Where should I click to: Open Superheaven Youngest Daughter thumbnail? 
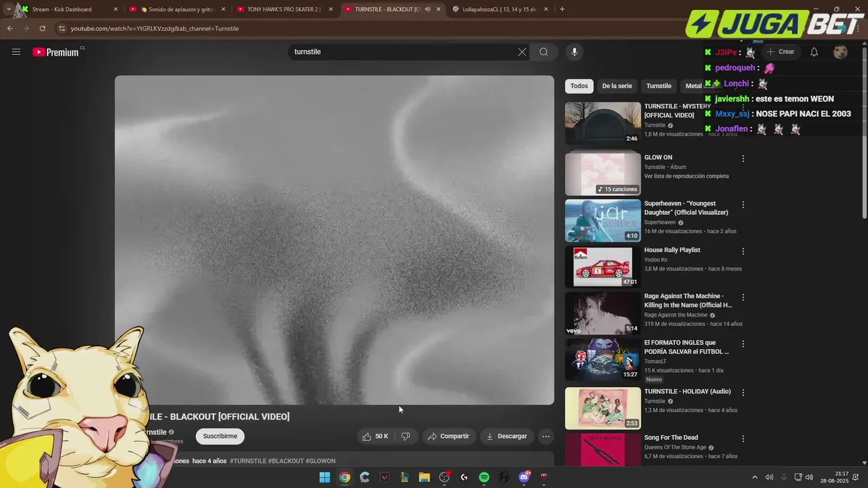pyautogui.click(x=603, y=220)
